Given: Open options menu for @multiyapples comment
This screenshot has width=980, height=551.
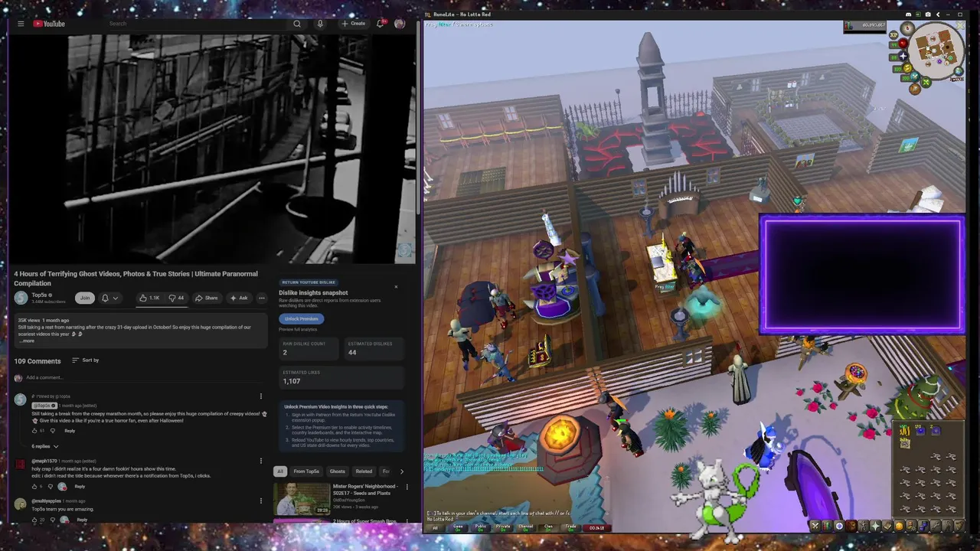Looking at the screenshot, I should tap(261, 501).
